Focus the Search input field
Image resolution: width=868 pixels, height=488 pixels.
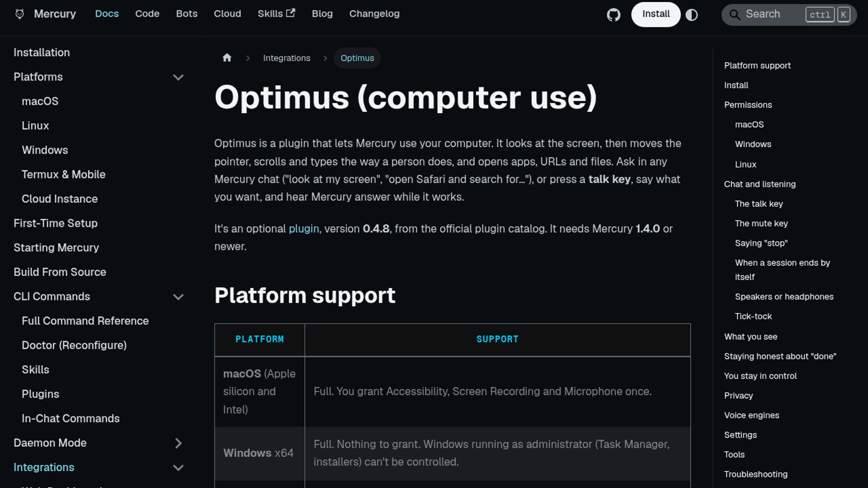[x=789, y=14]
